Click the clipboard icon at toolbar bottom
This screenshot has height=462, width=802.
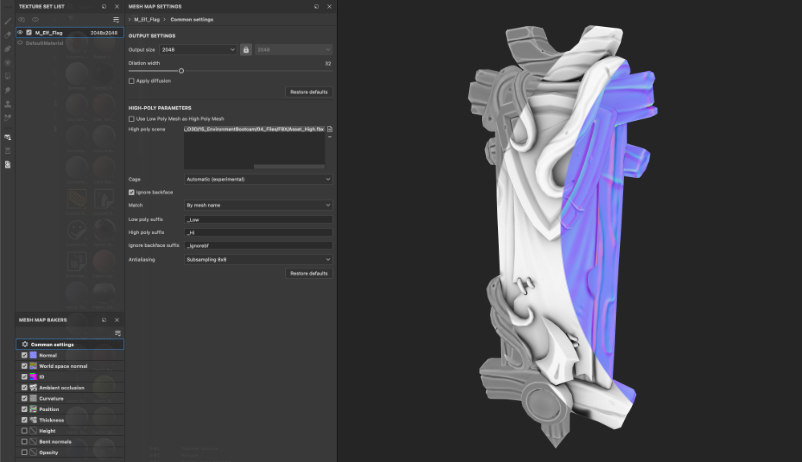(x=8, y=165)
